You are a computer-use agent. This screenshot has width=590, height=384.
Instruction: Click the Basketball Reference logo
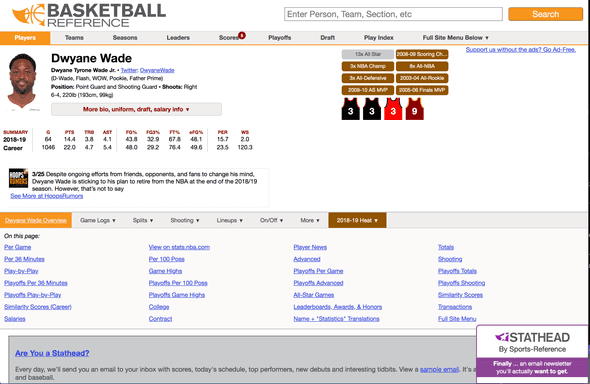[89, 15]
